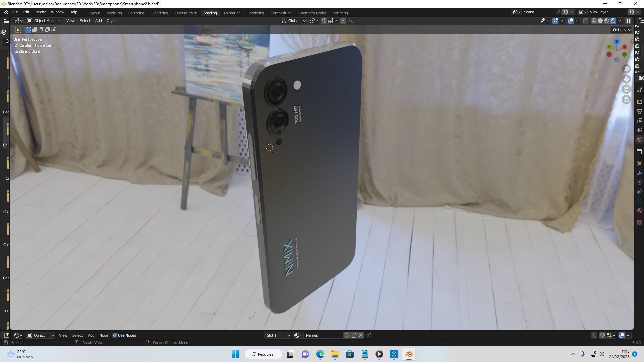Viewport: 644px width, 362px height.
Task: Open the editor type dropdown in the viewport
Action: (x=18, y=21)
